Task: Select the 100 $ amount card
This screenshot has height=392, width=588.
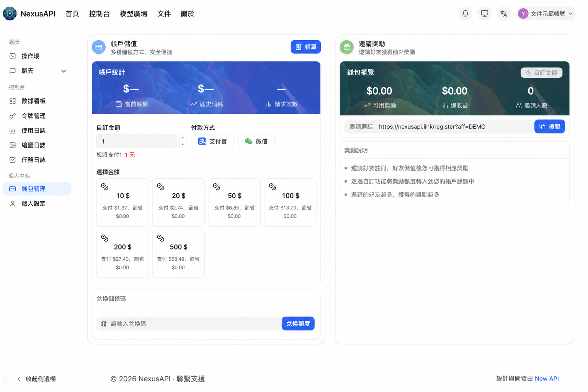Action: click(x=290, y=203)
